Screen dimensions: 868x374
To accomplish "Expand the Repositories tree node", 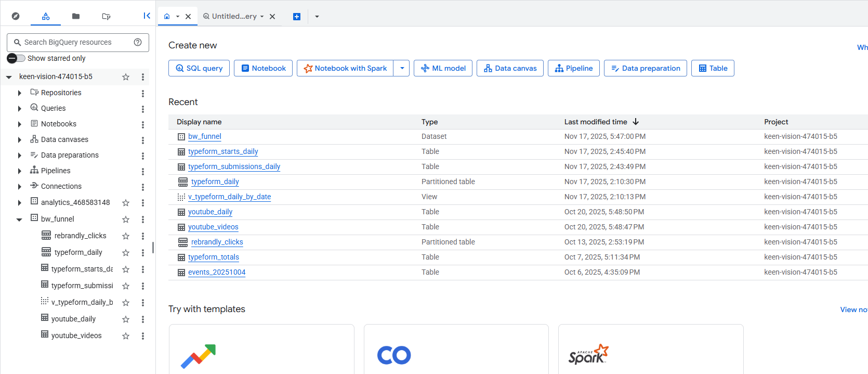I will click(19, 93).
